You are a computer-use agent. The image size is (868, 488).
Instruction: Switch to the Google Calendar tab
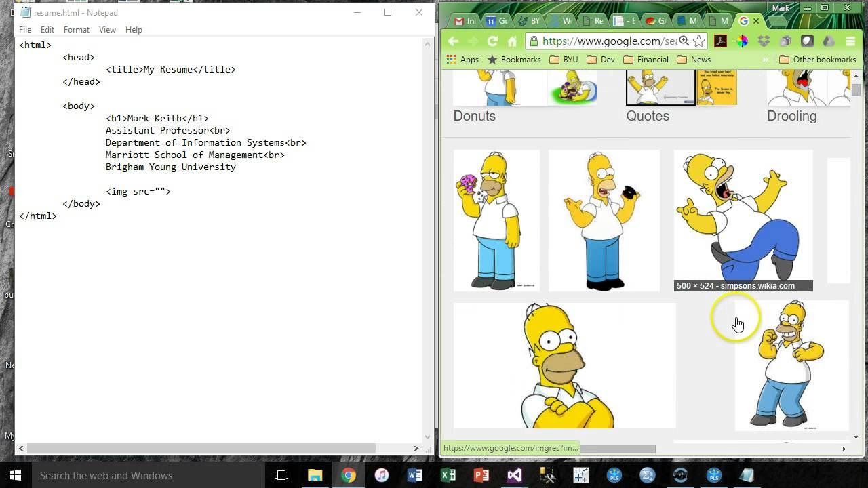pyautogui.click(x=497, y=21)
